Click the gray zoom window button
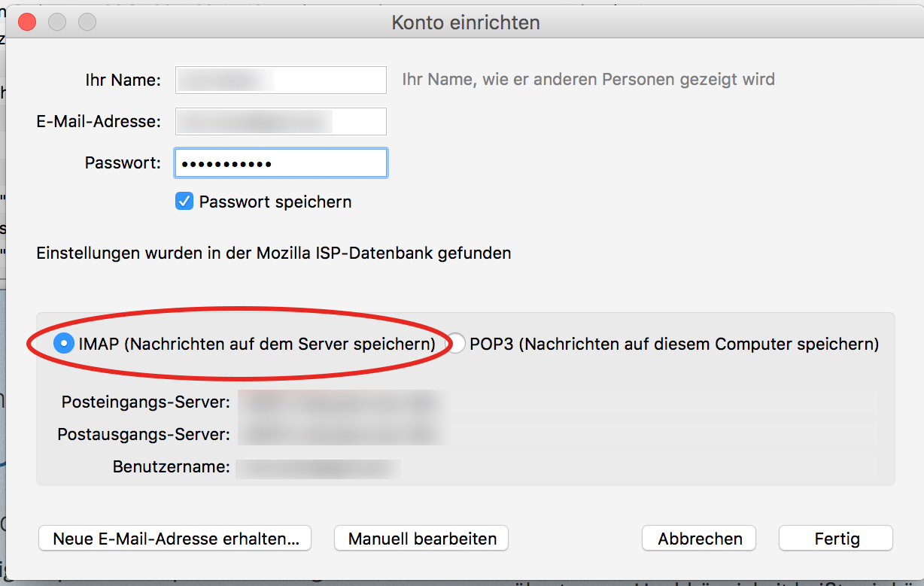Viewport: 924px width, 586px height. tap(87, 22)
